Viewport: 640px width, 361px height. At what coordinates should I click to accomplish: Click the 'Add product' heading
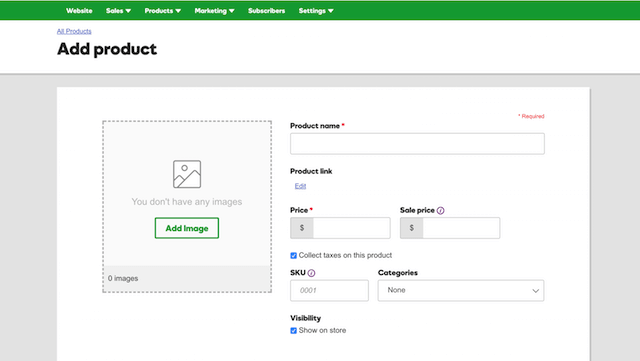click(x=107, y=49)
